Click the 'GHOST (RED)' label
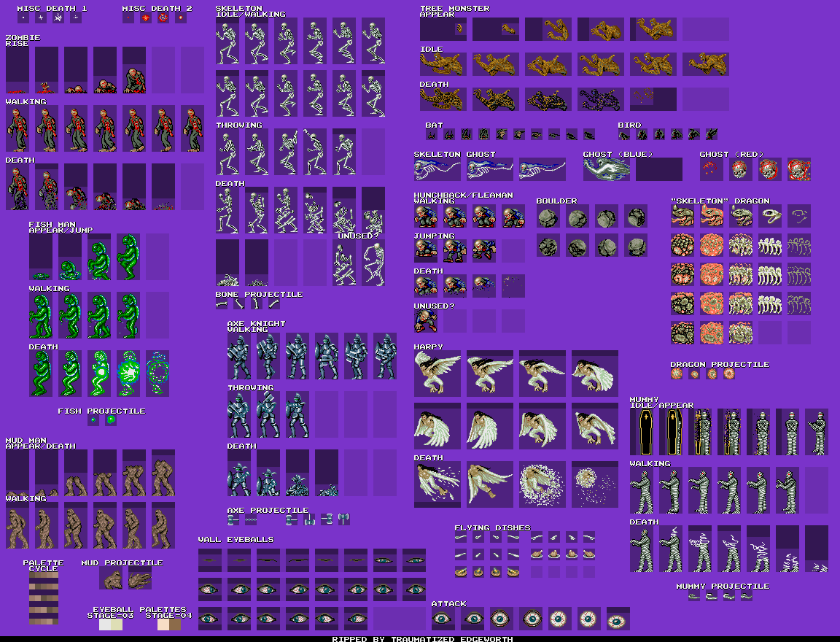 tap(732, 155)
